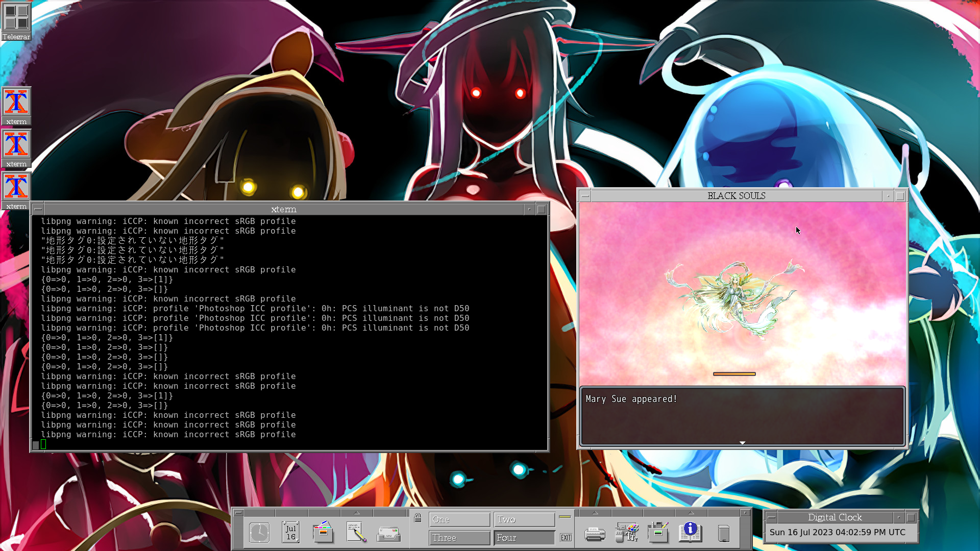
Task: Switch to workspace Three
Action: pos(460,538)
